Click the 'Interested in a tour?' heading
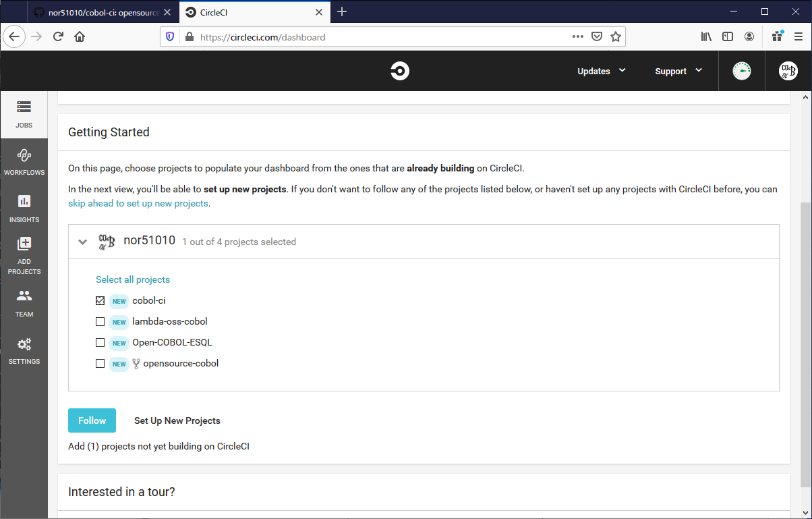Screen dimensions: 812x519 pyautogui.click(x=121, y=492)
